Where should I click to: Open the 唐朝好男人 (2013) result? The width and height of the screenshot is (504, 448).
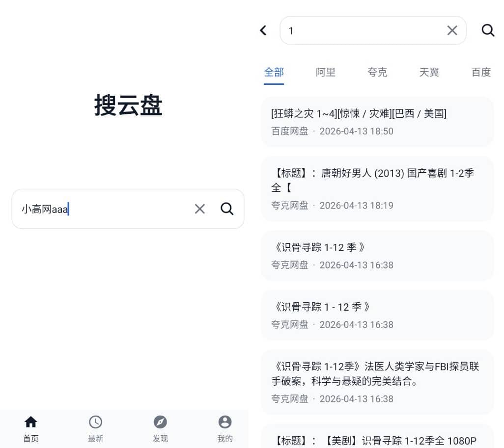tap(376, 188)
